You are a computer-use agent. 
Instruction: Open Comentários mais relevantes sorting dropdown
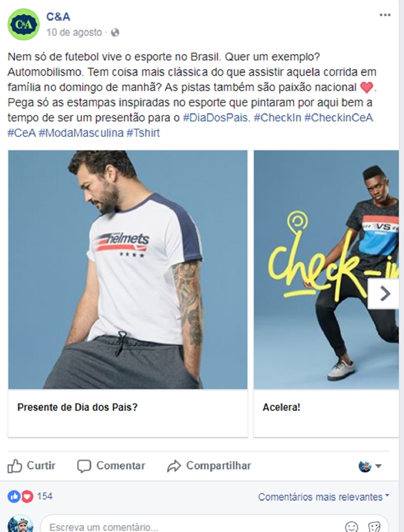pyautogui.click(x=324, y=497)
